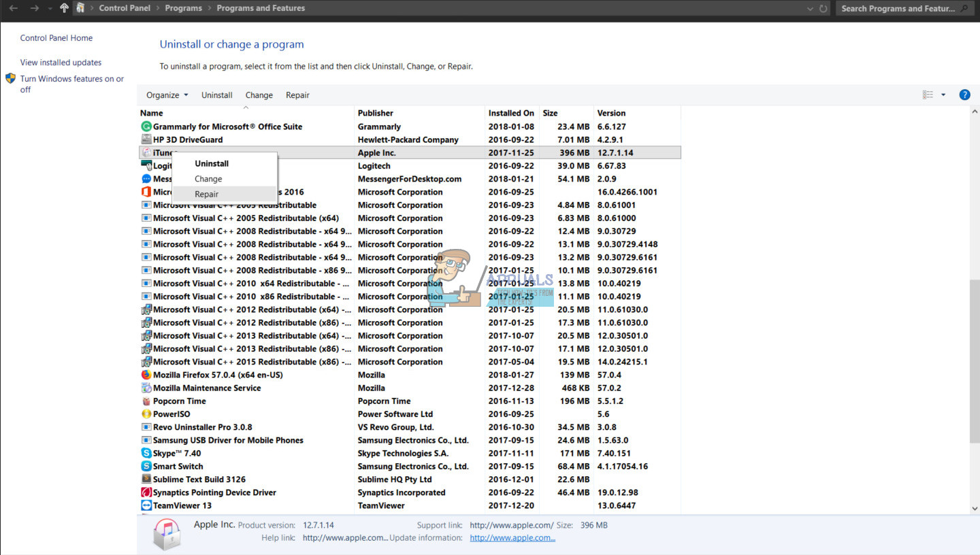This screenshot has height=555, width=980.
Task: Click the iTunes row icon
Action: [x=146, y=152]
